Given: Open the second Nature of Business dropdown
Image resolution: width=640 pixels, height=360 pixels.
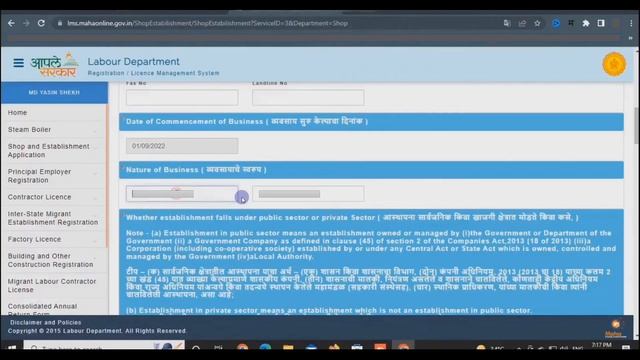Looking at the screenshot, I should (308, 194).
